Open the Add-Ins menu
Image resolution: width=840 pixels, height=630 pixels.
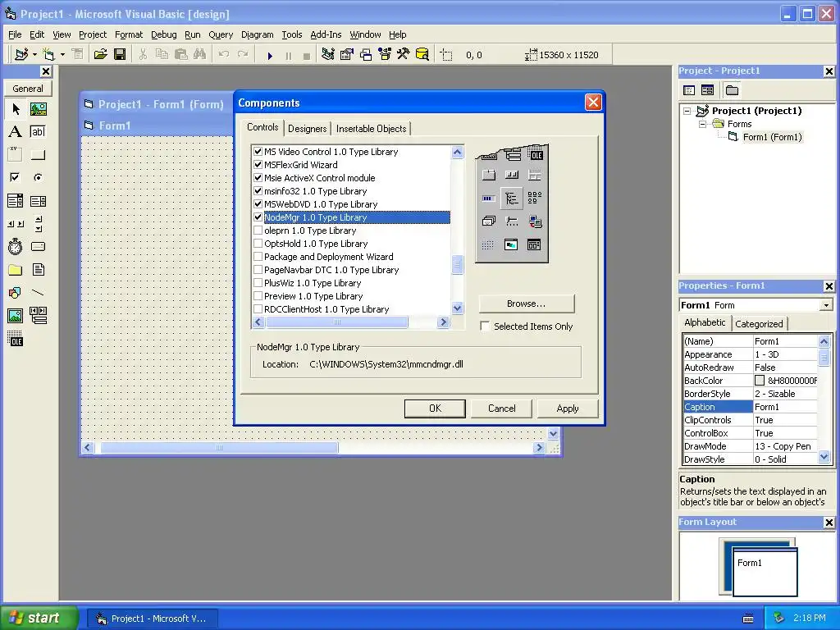(326, 34)
